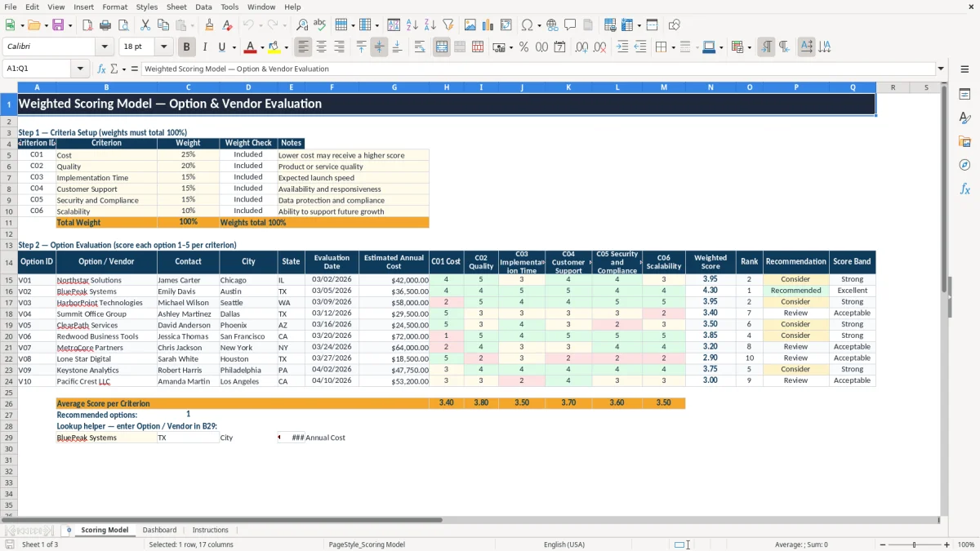Export directly as PDF
This screenshot has width=980, height=551.
point(87,25)
